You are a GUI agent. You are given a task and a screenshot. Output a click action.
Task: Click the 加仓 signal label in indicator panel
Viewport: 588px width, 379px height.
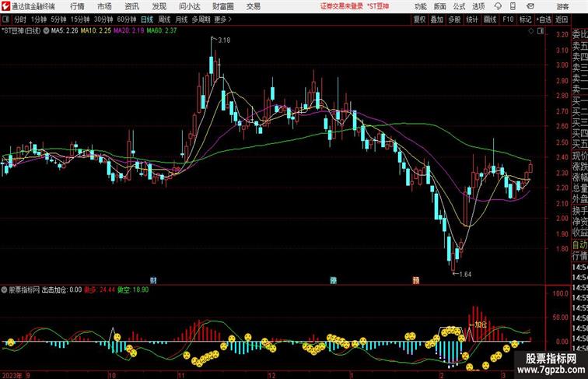tap(481, 325)
